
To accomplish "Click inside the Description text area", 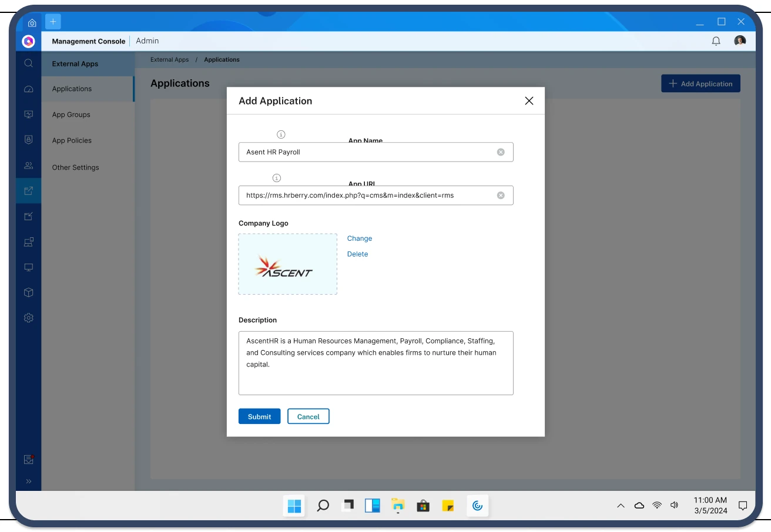I will pyautogui.click(x=376, y=363).
